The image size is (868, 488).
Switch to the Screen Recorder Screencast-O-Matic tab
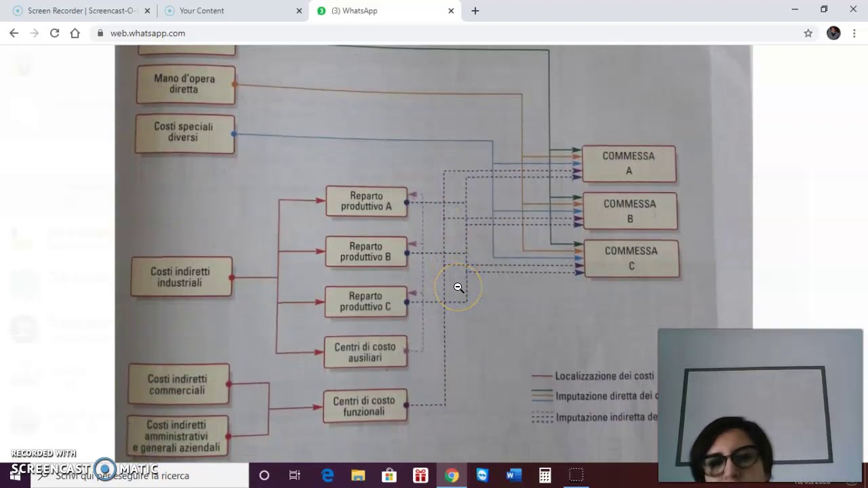click(x=81, y=11)
